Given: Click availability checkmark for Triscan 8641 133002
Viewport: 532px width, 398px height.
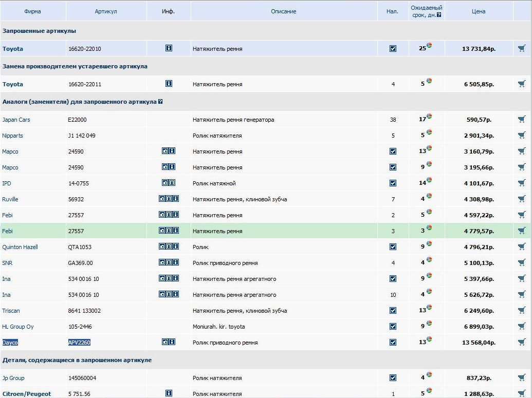Looking at the screenshot, I should pyautogui.click(x=393, y=311).
